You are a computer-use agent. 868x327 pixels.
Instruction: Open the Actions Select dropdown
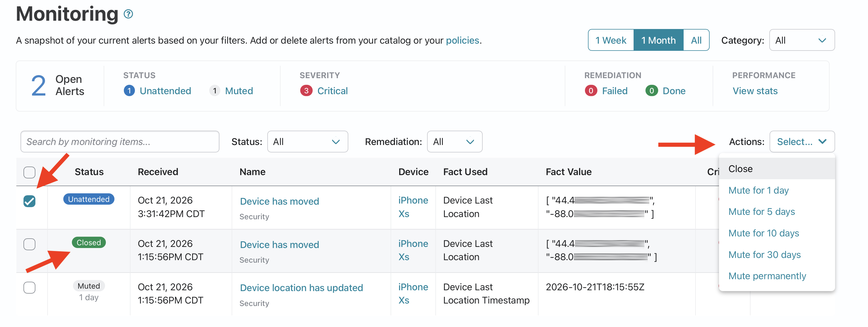(x=802, y=141)
